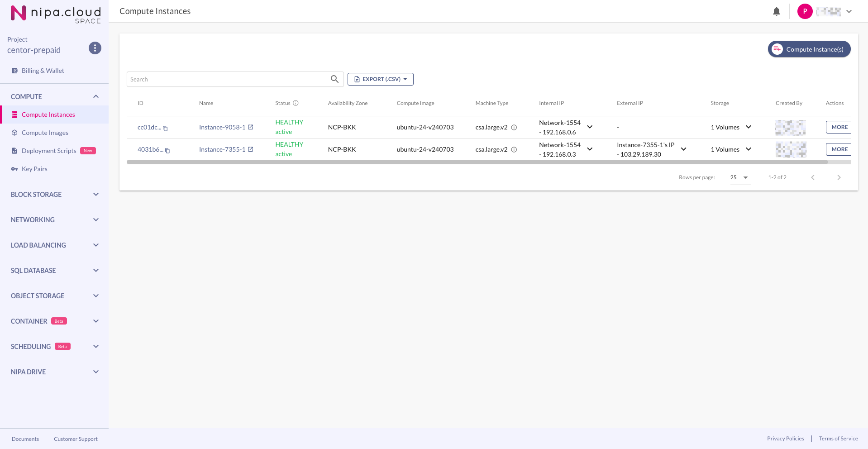Open the Rows per page dropdown
The image size is (868, 449).
(740, 177)
